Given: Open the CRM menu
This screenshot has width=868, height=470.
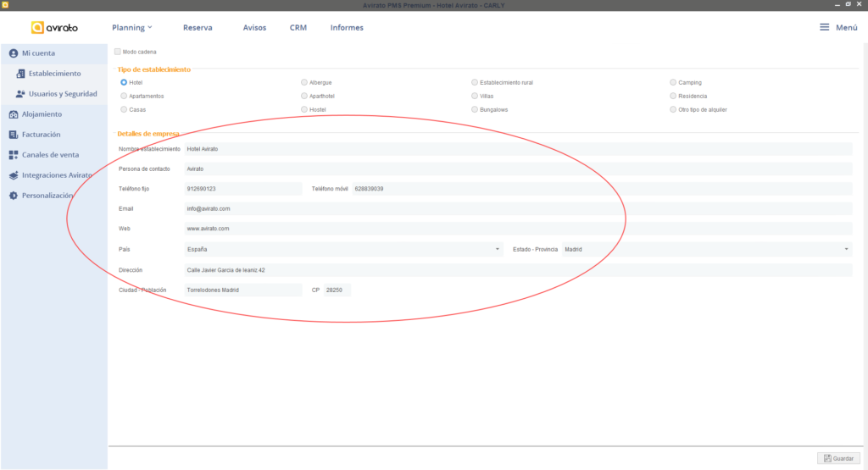Looking at the screenshot, I should click(298, 28).
